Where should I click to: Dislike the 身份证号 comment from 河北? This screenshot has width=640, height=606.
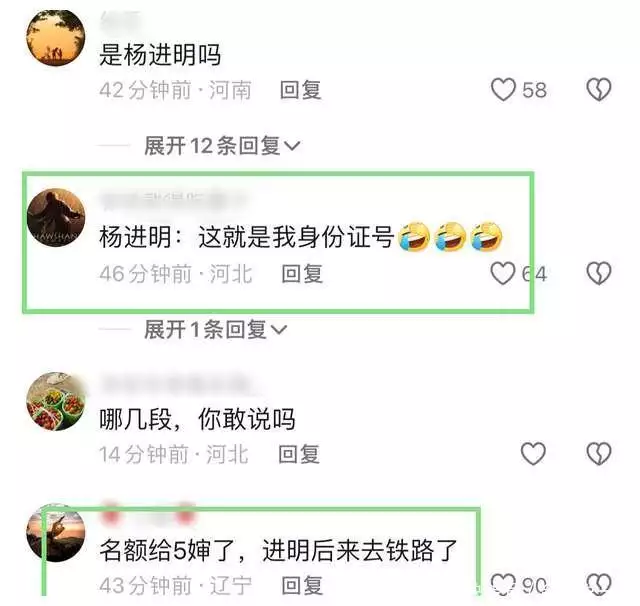click(599, 273)
